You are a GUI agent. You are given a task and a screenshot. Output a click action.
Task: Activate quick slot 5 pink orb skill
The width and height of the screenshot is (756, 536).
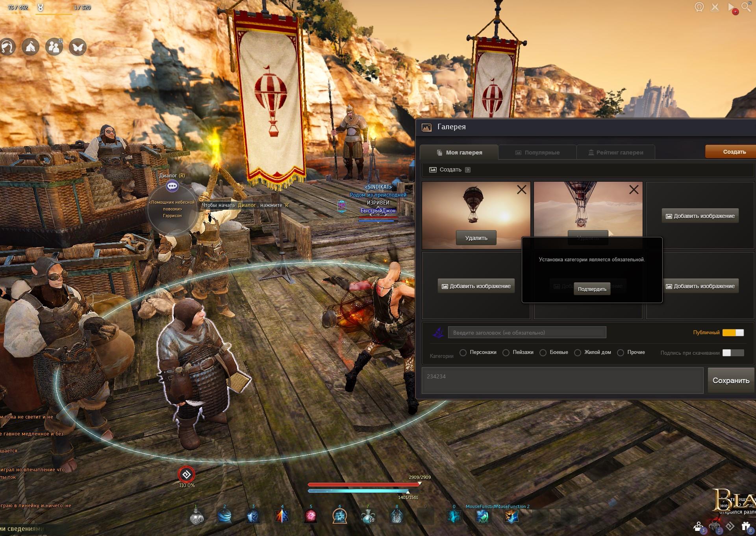coord(311,516)
